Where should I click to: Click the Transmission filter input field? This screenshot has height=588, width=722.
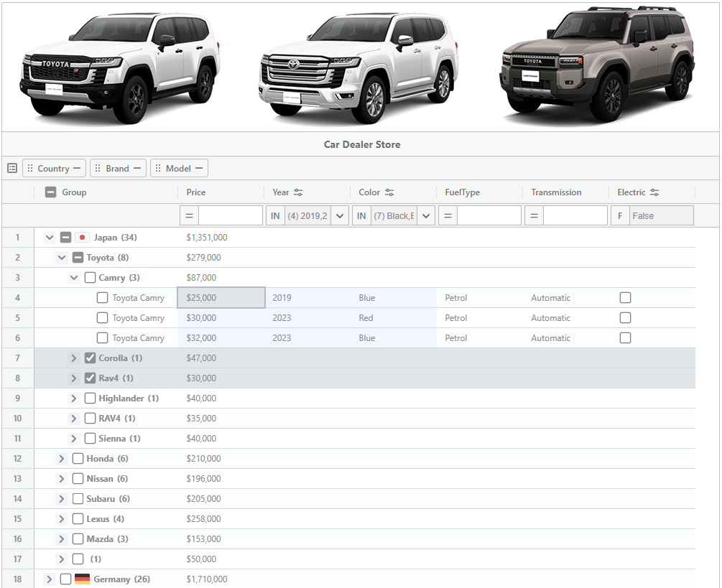point(575,216)
